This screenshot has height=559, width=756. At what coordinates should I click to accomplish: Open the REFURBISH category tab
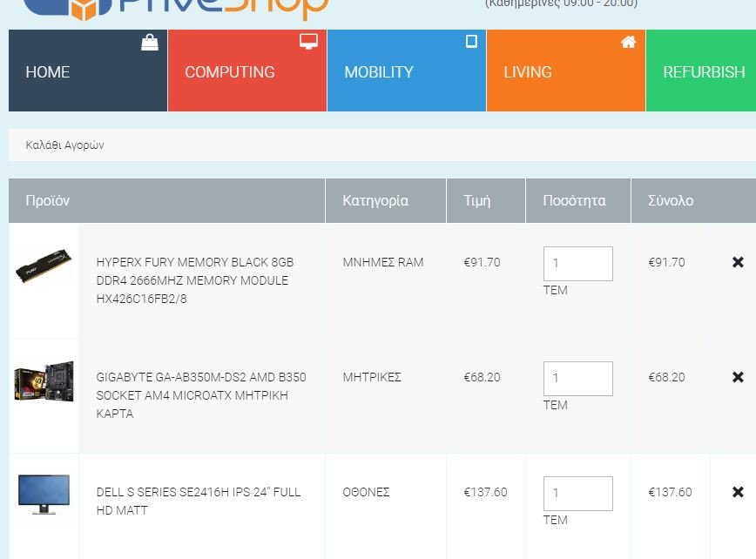[701, 71]
